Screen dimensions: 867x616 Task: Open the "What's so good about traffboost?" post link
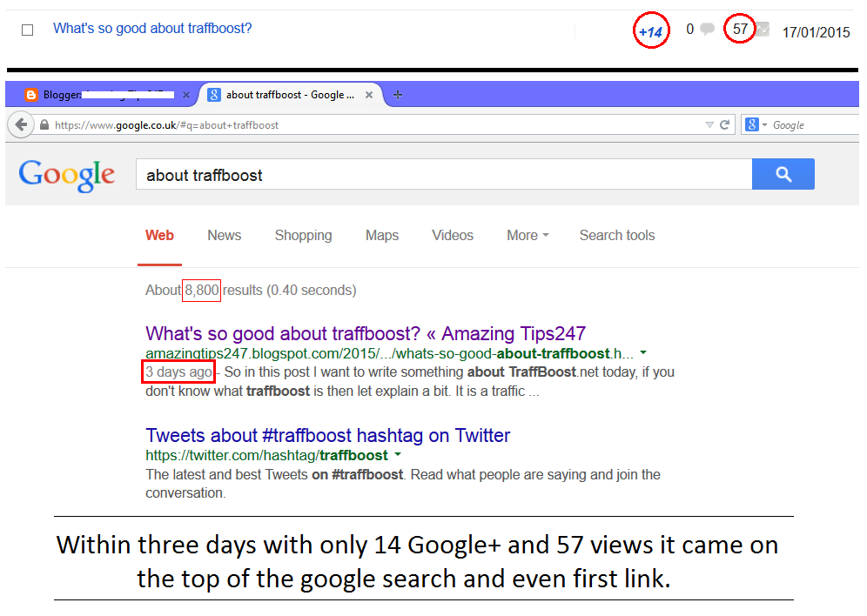point(152,28)
